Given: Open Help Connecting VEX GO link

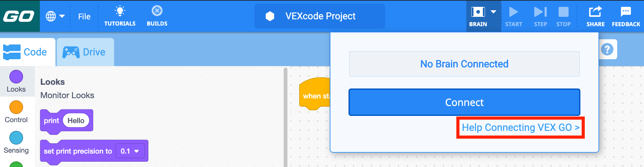Looking at the screenshot, I should pos(521,127).
